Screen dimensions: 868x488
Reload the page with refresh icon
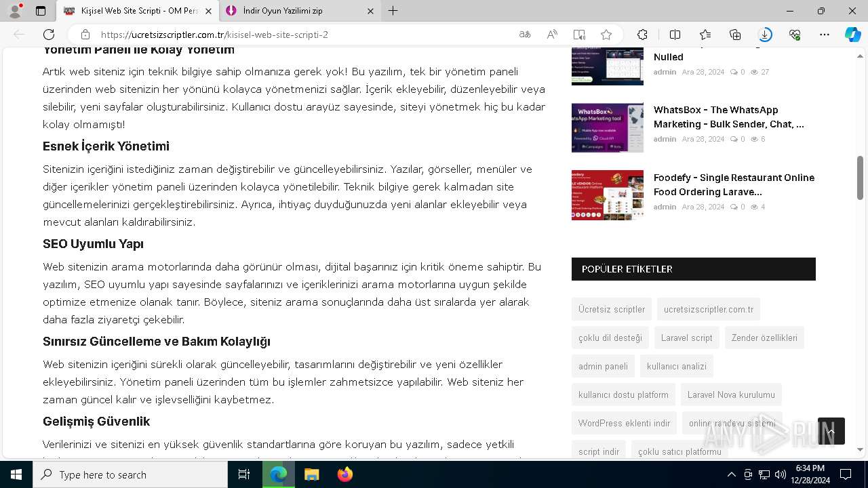click(49, 35)
